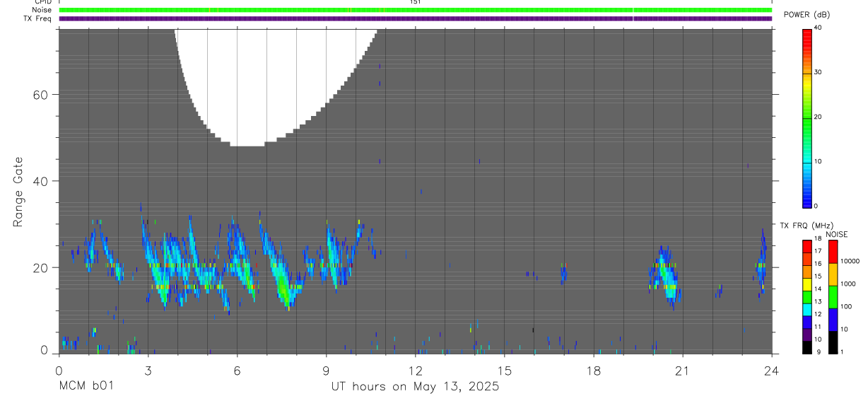Click the Range Gate y-axis title
Screen dimensions: 868x401
tap(18, 192)
